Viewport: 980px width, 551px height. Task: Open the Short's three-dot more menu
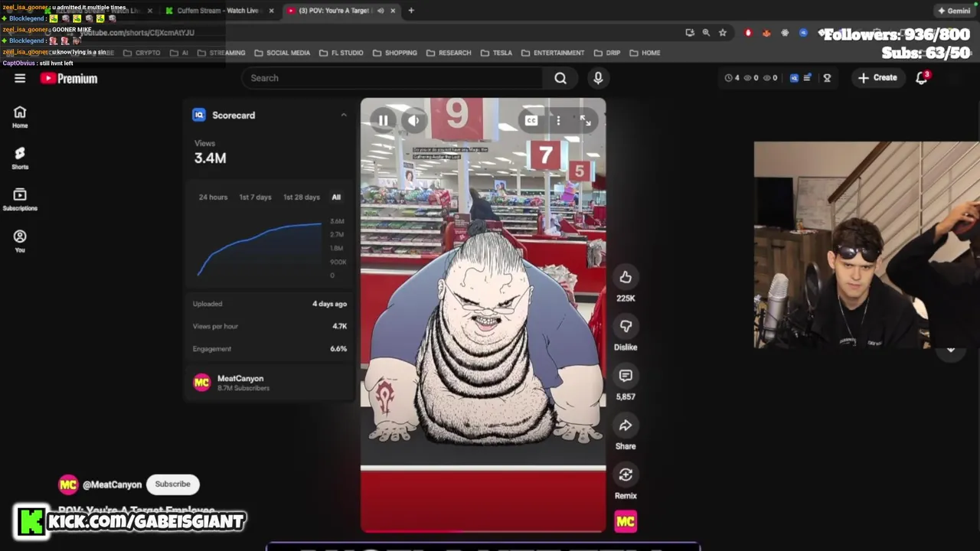pyautogui.click(x=558, y=121)
